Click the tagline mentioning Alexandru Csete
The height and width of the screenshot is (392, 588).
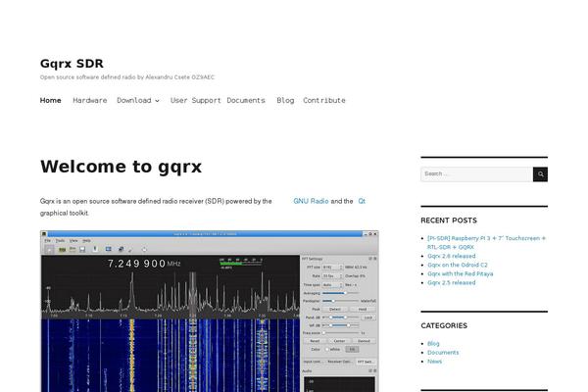pos(127,77)
